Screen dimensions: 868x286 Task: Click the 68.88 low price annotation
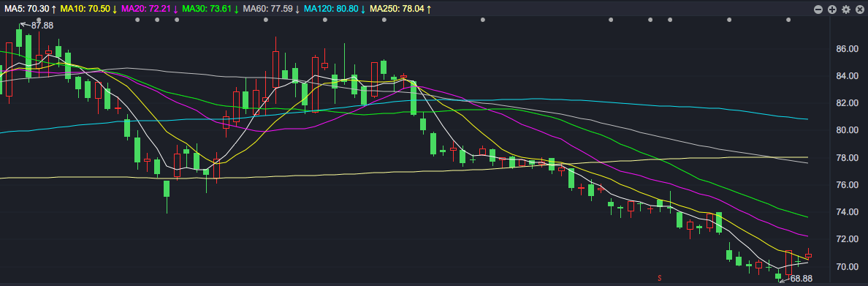[x=801, y=279]
